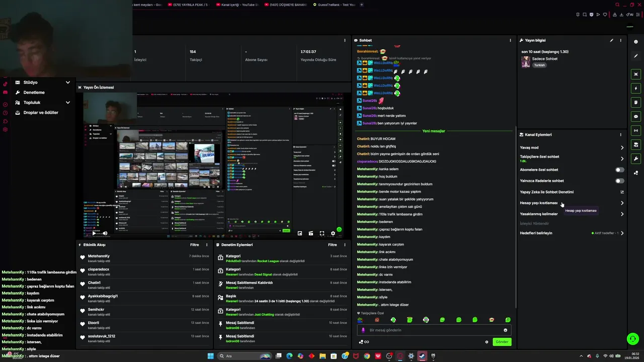Switch to the YAYINLA PEAK browser tab
Viewport: 644px width, 362px height.
(189, 5)
